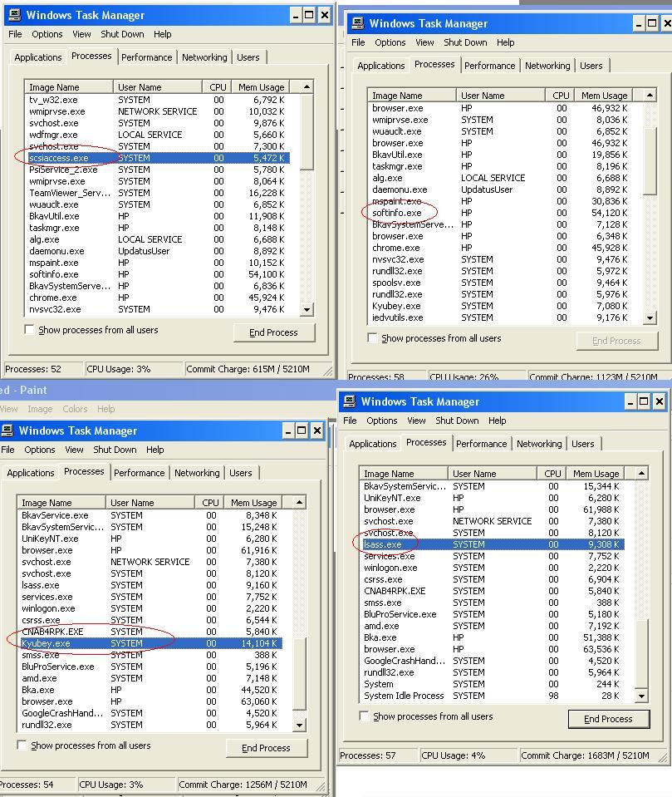Click Task Manager title icon in 57-process window

coord(350,401)
